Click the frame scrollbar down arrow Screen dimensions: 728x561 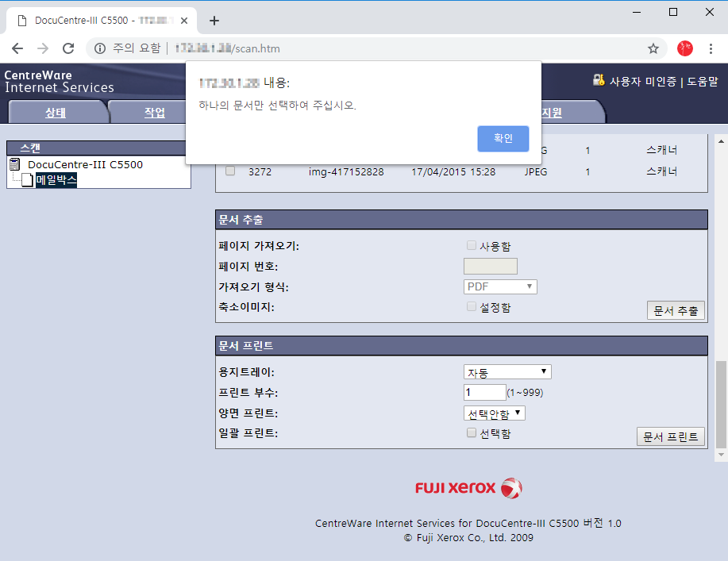pyautogui.click(x=721, y=455)
